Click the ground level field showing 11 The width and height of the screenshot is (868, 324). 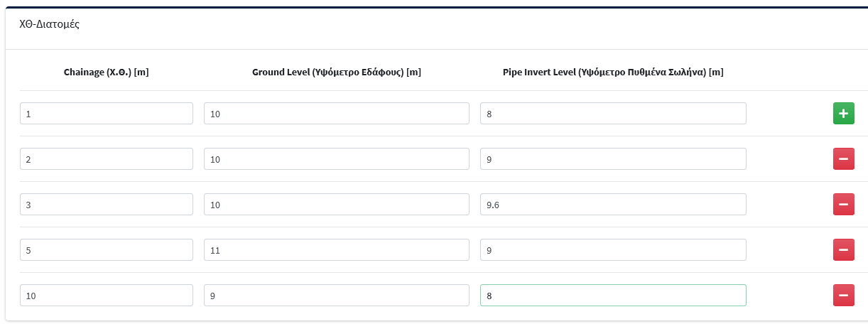point(336,250)
